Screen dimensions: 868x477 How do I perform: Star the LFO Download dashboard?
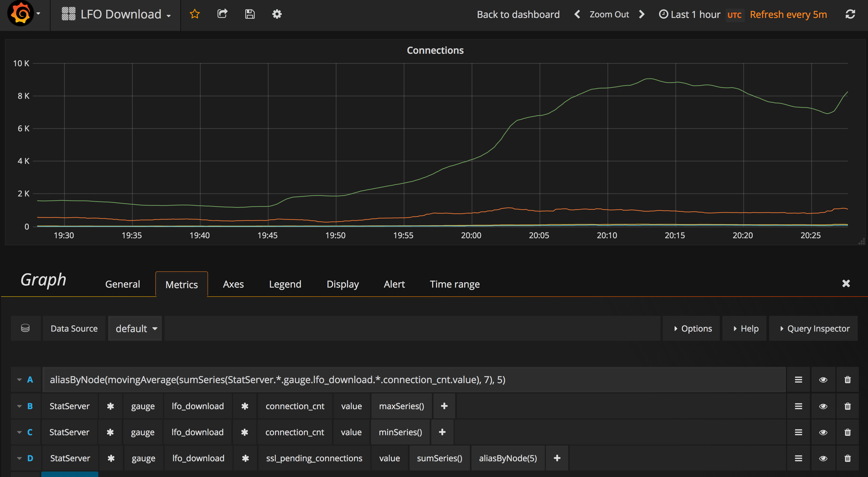coord(195,14)
